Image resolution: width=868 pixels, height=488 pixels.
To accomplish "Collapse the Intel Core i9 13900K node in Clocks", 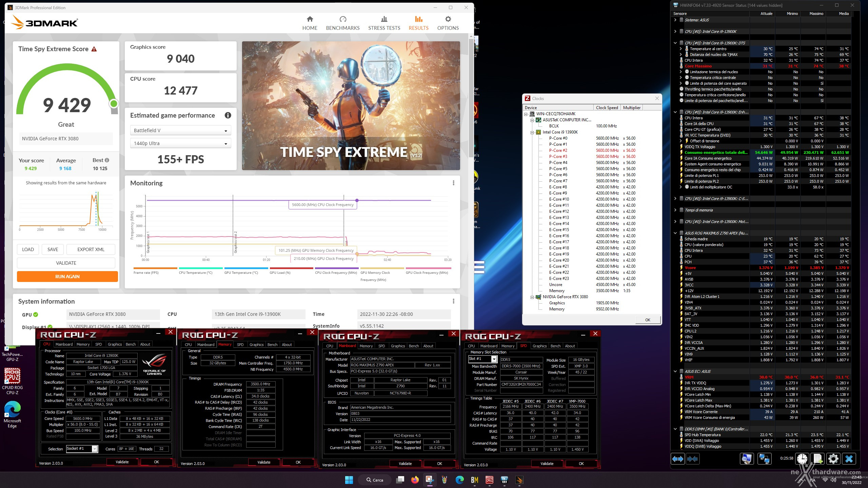I will tap(532, 132).
